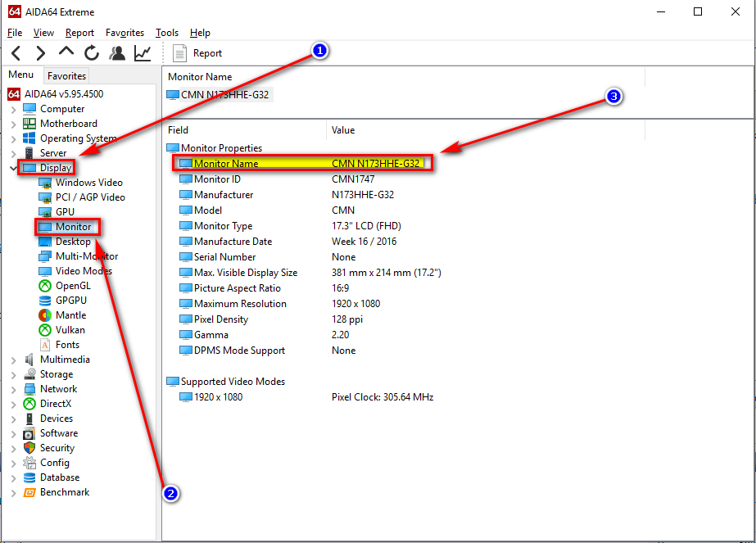
Task: Click the Value column header
Action: [x=486, y=130]
